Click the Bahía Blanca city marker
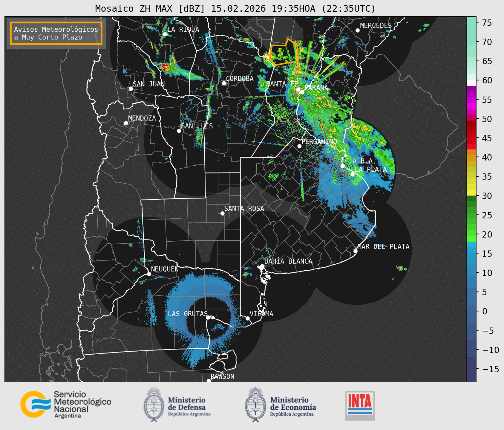 coord(262,266)
